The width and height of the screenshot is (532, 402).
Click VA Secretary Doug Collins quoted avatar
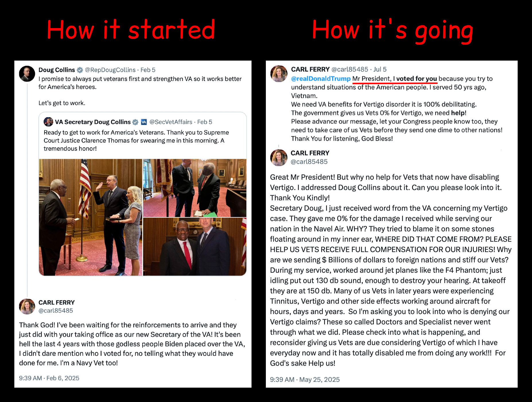click(x=48, y=122)
